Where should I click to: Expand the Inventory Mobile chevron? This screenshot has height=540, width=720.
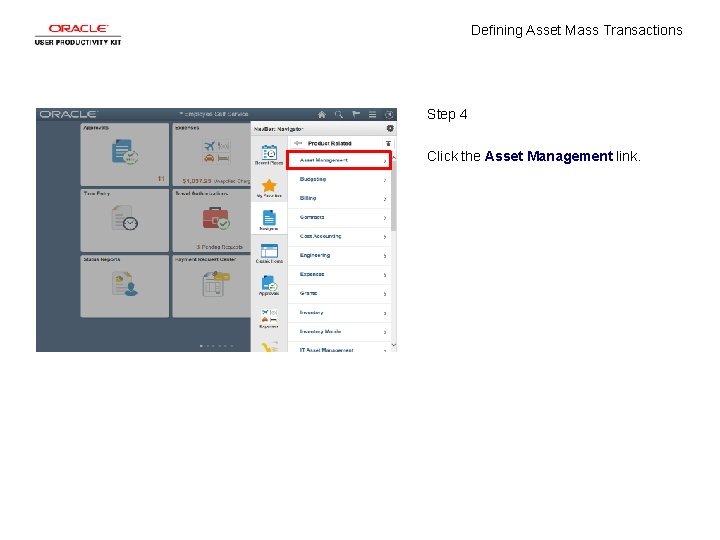coord(385,332)
